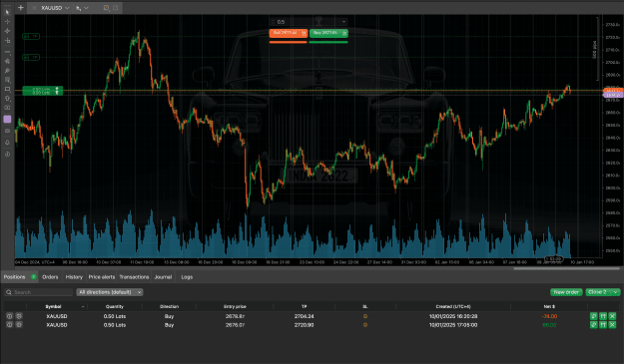Close the position created 17:05:00
Image resolution: width=624 pixels, height=364 pixels.
(612, 325)
